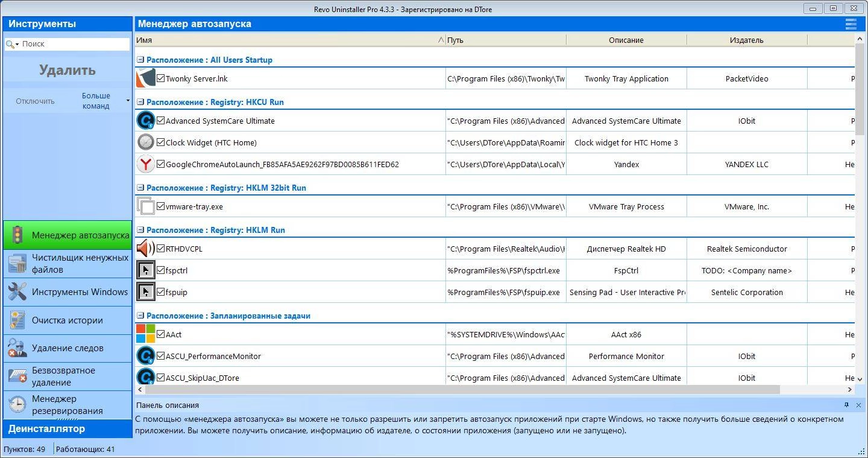Click the horizontal scrollbar right arrow
Screen dimensions: 868x458
tap(850, 390)
